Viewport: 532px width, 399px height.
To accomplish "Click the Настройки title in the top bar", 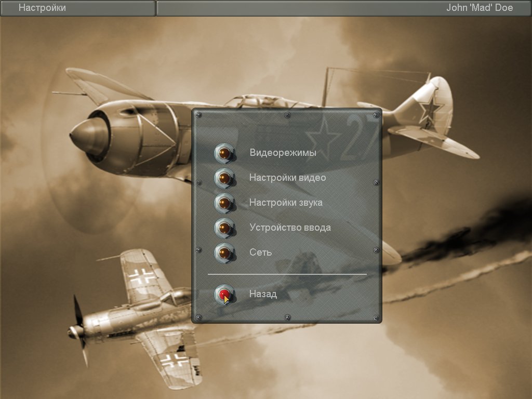I will coord(42,8).
